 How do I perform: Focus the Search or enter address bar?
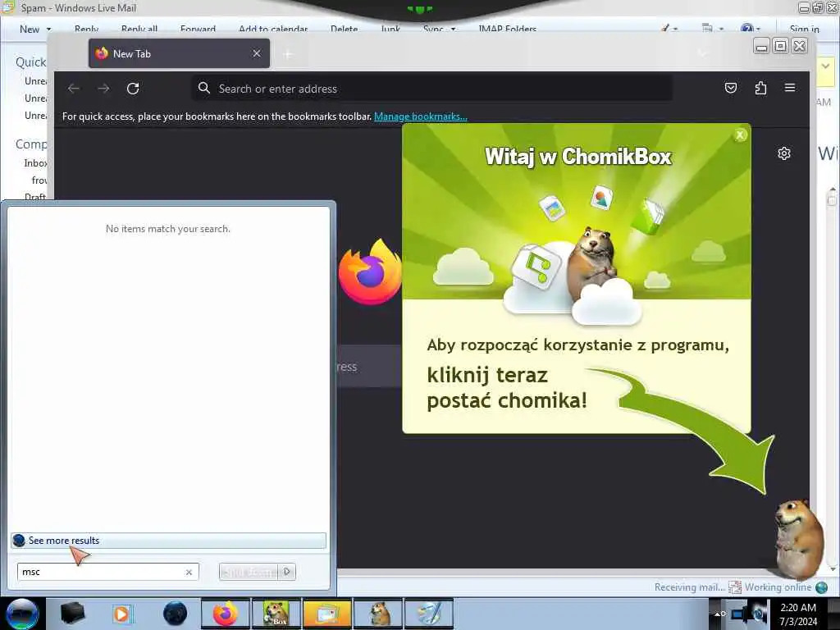pyautogui.click(x=431, y=89)
